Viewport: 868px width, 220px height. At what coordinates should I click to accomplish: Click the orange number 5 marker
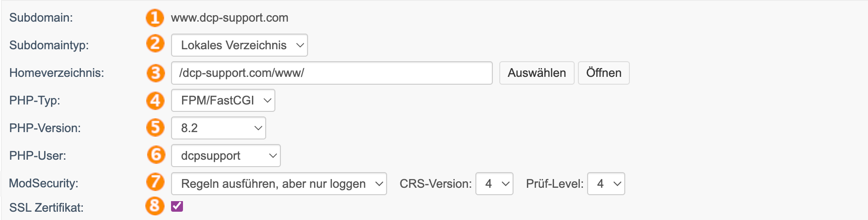click(155, 127)
